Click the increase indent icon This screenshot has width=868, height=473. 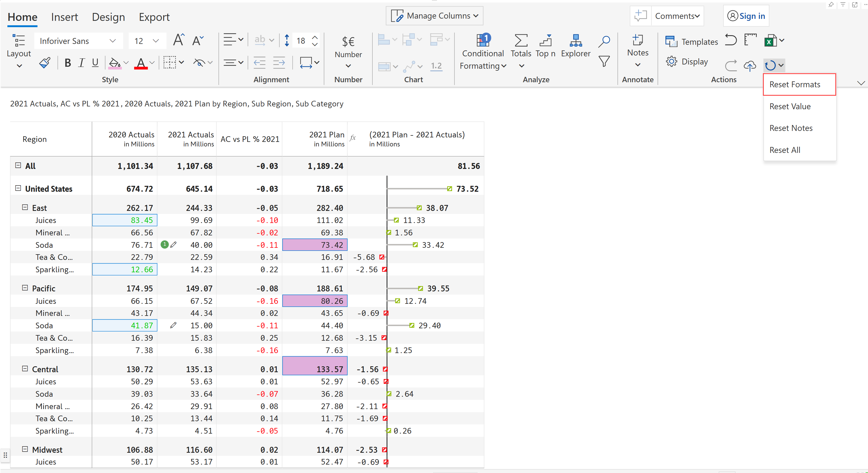pyautogui.click(x=279, y=63)
